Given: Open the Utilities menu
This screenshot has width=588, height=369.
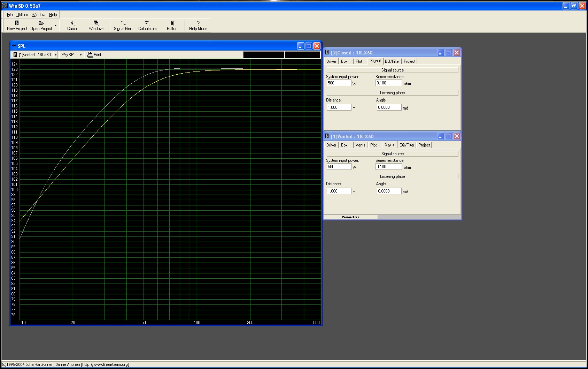Looking at the screenshot, I should [x=22, y=15].
